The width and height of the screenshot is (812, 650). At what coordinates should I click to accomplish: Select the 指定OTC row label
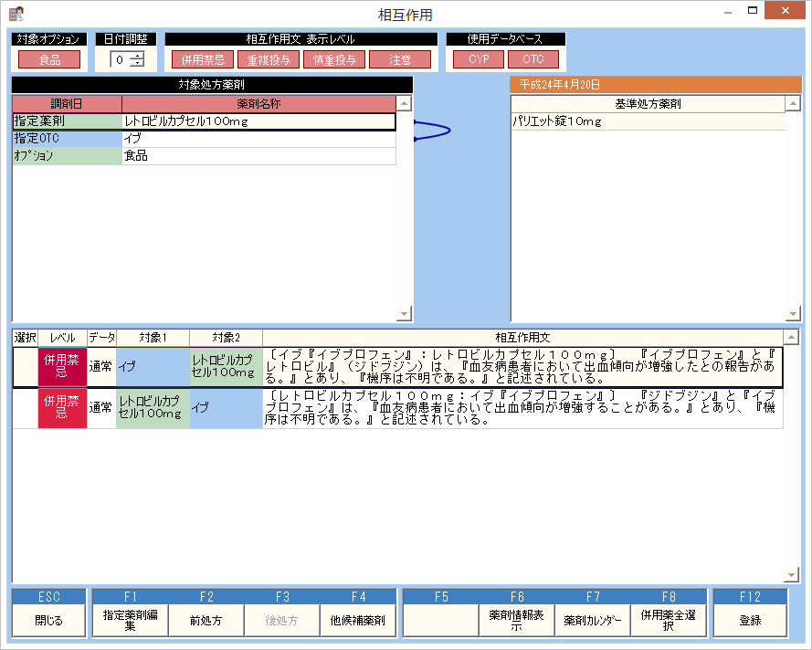click(x=68, y=139)
